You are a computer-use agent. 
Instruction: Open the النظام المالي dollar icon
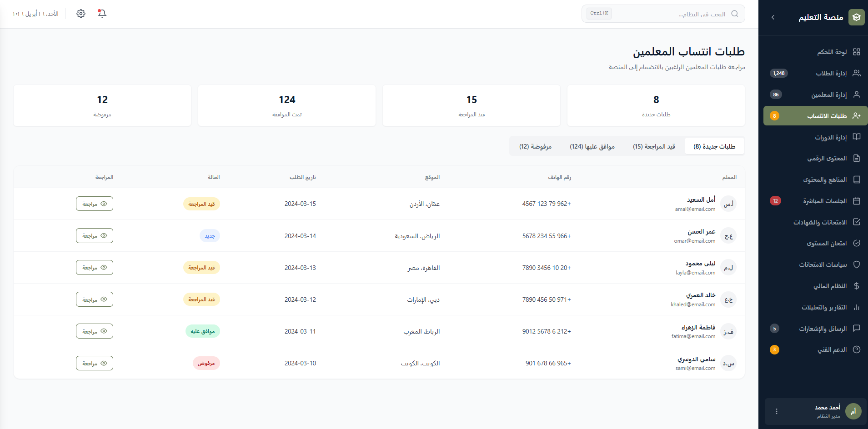(x=857, y=286)
